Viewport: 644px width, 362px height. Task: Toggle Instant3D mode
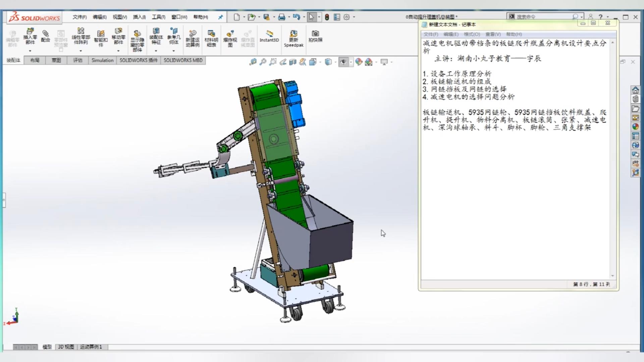[269, 36]
